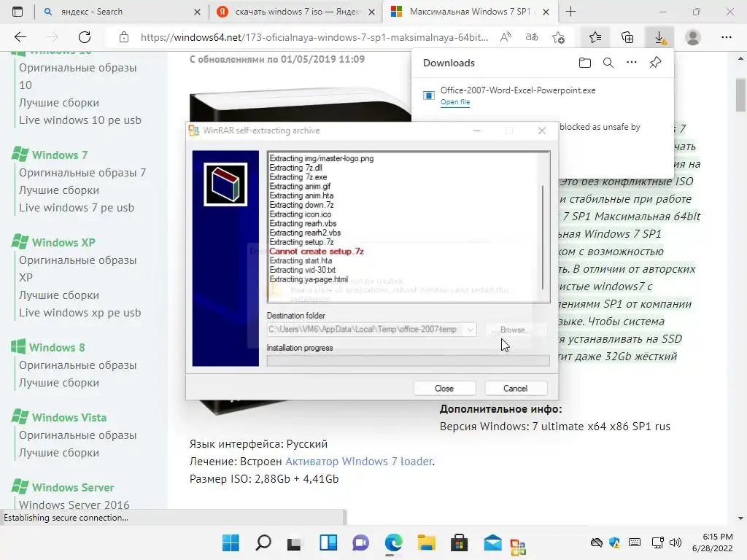Image resolution: width=747 pixels, height=560 pixels.
Task: Click the Browse... button in WinRAR dialog
Action: coord(516,330)
